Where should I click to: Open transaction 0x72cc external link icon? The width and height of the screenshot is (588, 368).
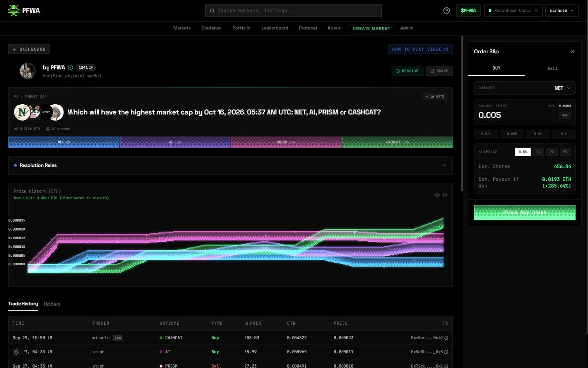(446, 366)
